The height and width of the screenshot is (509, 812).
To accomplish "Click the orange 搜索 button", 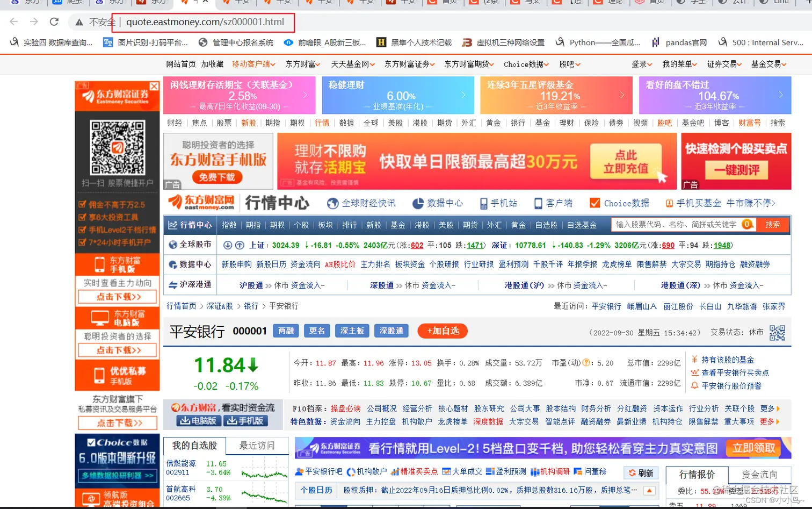I will tap(772, 224).
